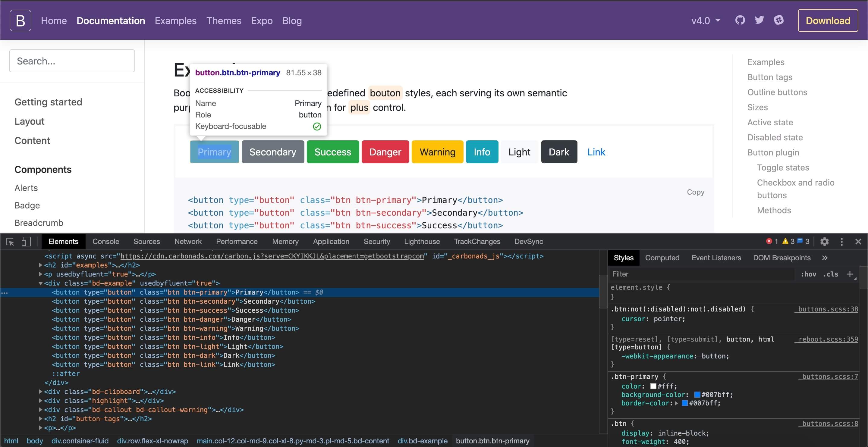The width and height of the screenshot is (868, 447).
Task: Activate the inspect element picker icon
Action: [x=10, y=242]
